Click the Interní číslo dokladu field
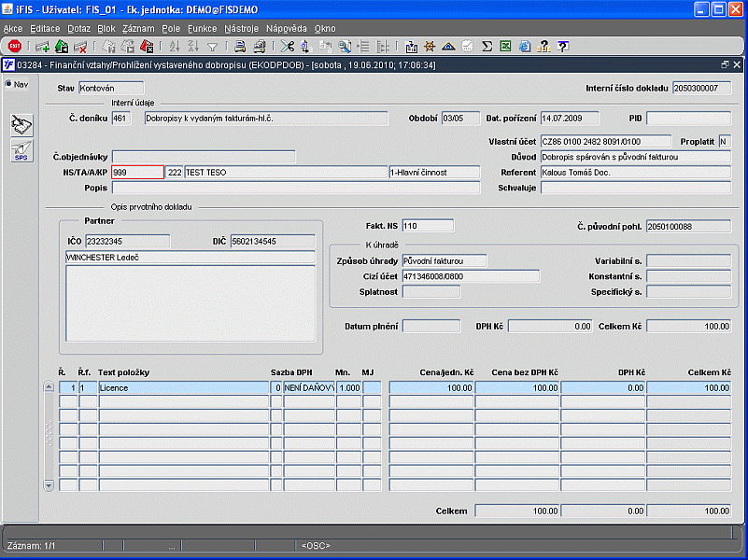Image resolution: width=748 pixels, height=560 pixels. click(x=701, y=88)
